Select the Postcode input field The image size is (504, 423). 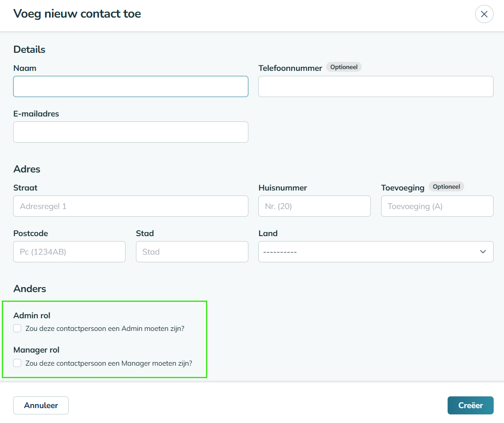pyautogui.click(x=69, y=251)
